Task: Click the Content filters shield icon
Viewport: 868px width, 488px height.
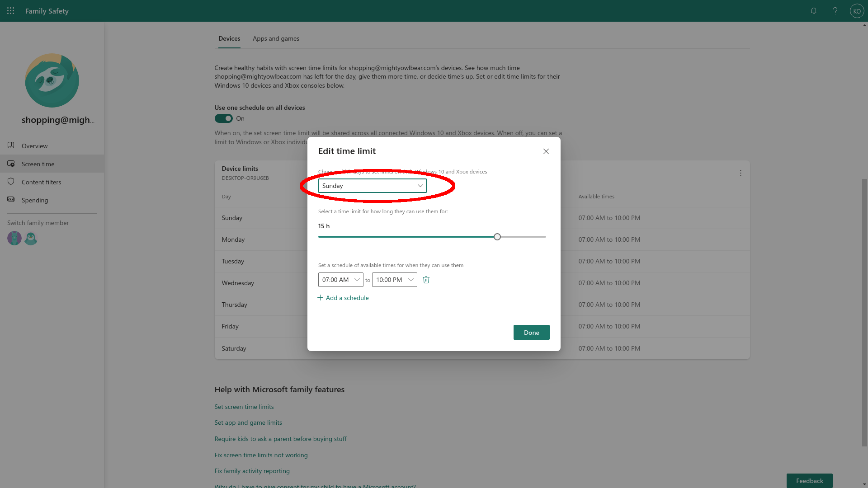Action: pos(11,182)
